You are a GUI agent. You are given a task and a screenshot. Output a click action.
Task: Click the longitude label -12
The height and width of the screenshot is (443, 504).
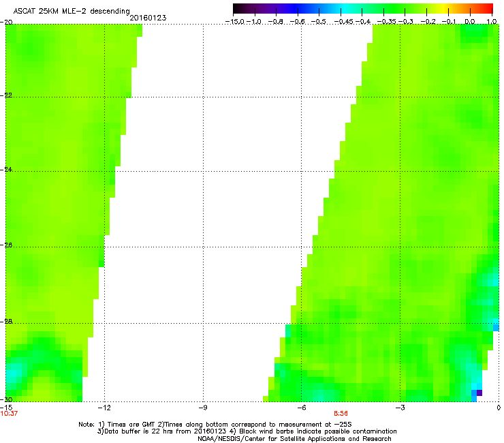pos(104,408)
